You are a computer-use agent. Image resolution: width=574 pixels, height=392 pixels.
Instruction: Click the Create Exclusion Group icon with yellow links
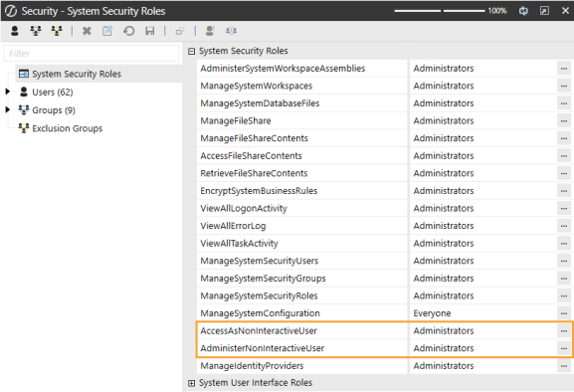click(57, 31)
